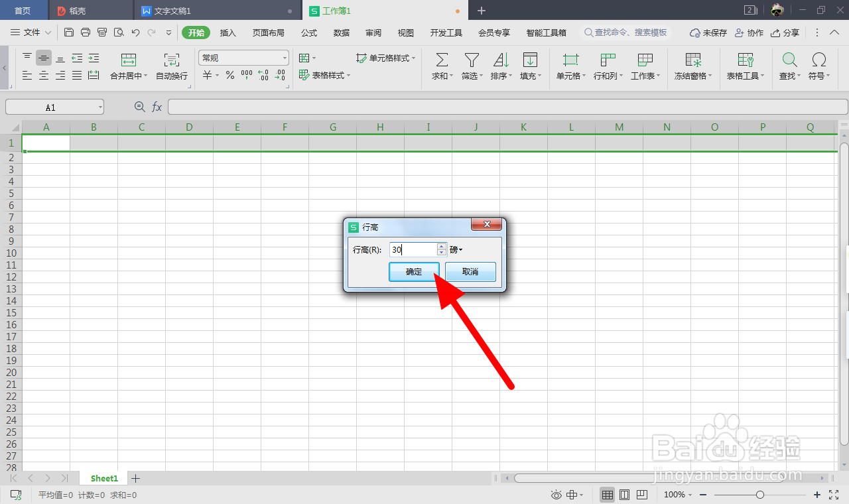
Task: Click the Collaborate (协作) button
Action: [749, 32]
